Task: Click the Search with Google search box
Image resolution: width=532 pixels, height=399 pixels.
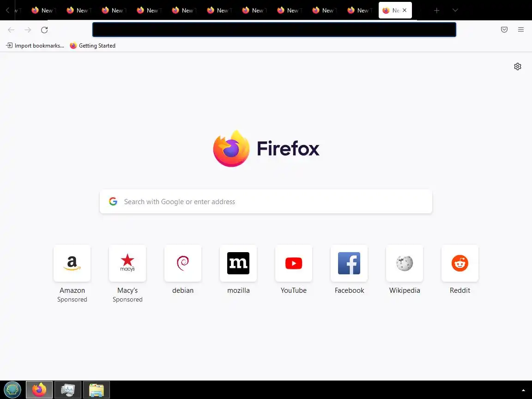Action: [266, 201]
